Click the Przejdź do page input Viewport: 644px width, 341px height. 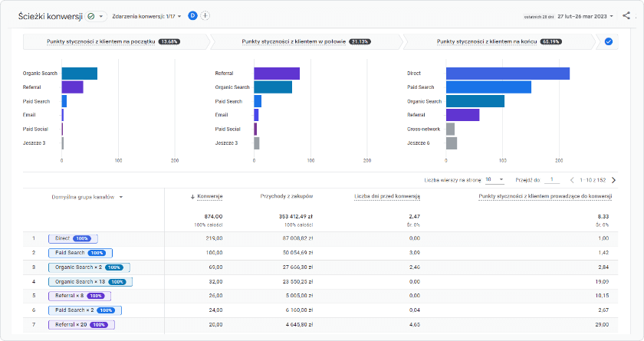point(551,180)
